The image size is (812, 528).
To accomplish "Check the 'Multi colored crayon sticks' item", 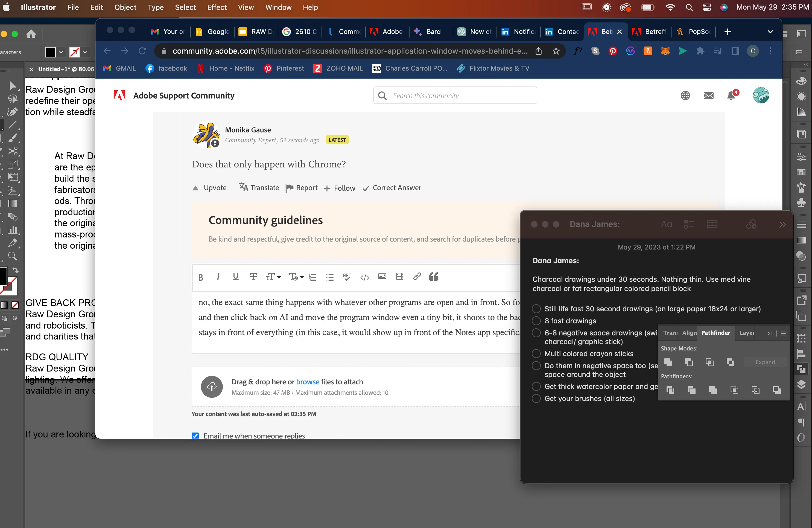I will (x=536, y=353).
